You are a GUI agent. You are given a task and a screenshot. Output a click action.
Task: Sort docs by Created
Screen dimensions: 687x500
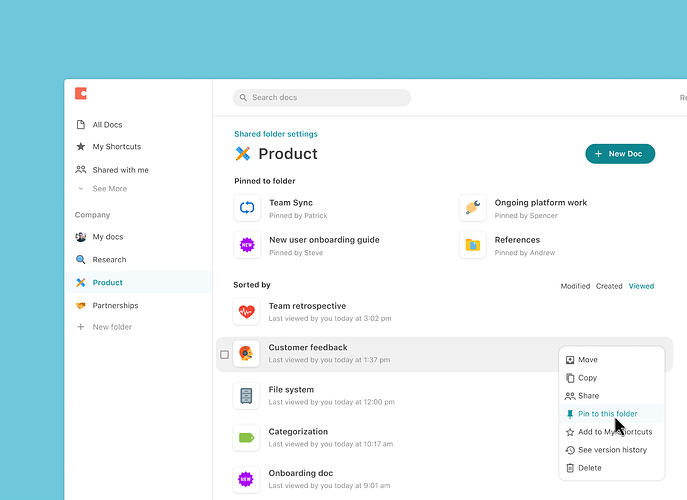click(x=609, y=286)
